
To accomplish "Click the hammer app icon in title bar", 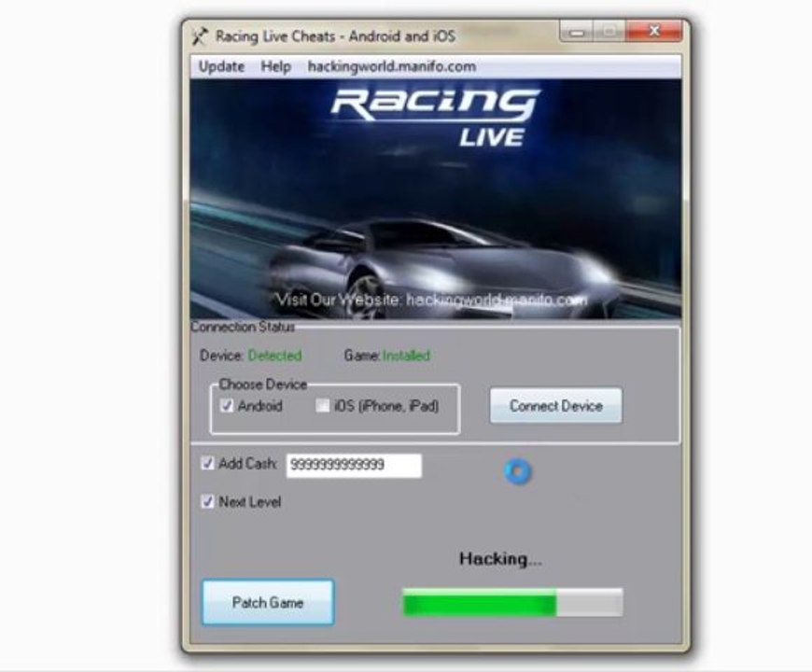I will pos(200,36).
